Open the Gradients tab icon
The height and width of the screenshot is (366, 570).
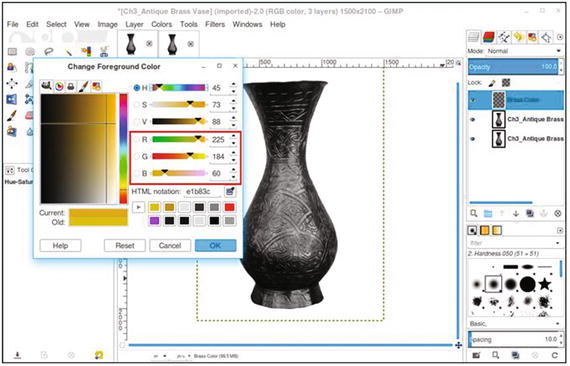pos(497,230)
